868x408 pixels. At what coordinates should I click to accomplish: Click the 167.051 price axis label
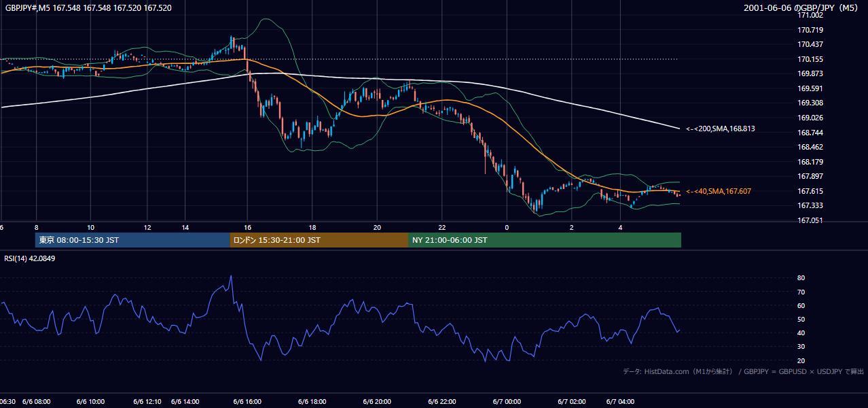pyautogui.click(x=810, y=220)
